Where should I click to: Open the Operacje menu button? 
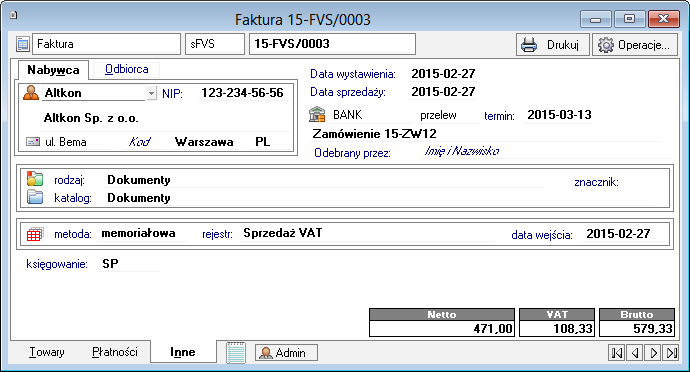pyautogui.click(x=635, y=44)
